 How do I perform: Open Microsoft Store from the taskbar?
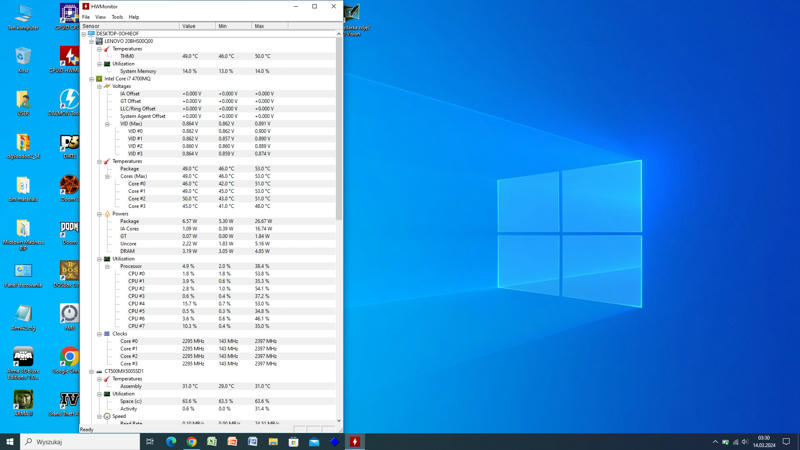click(293, 442)
